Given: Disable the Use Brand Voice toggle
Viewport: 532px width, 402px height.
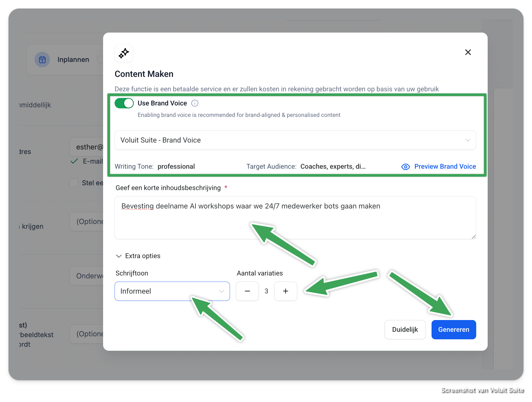Looking at the screenshot, I should [124, 103].
